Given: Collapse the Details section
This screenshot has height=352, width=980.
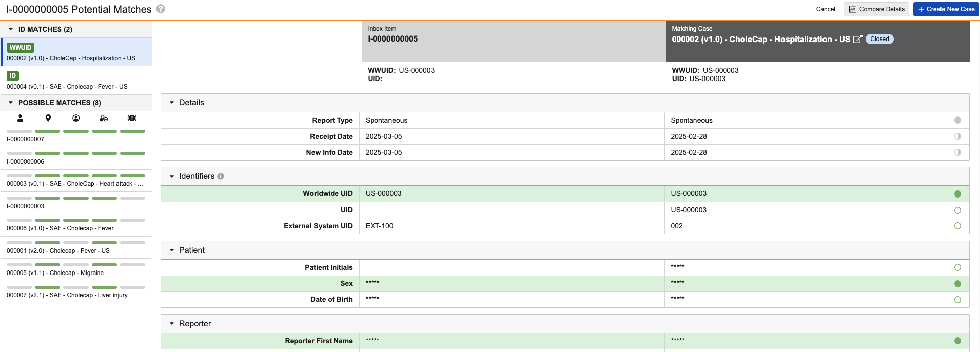Looking at the screenshot, I should (172, 103).
